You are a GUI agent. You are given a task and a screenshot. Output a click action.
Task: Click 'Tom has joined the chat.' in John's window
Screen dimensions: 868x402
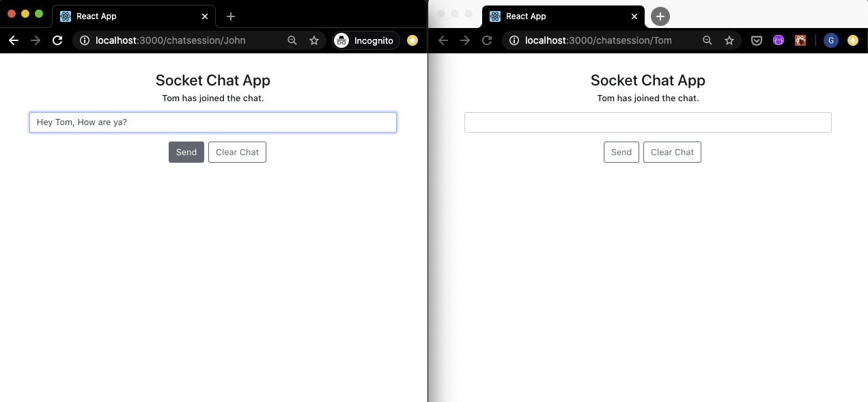[x=213, y=98]
